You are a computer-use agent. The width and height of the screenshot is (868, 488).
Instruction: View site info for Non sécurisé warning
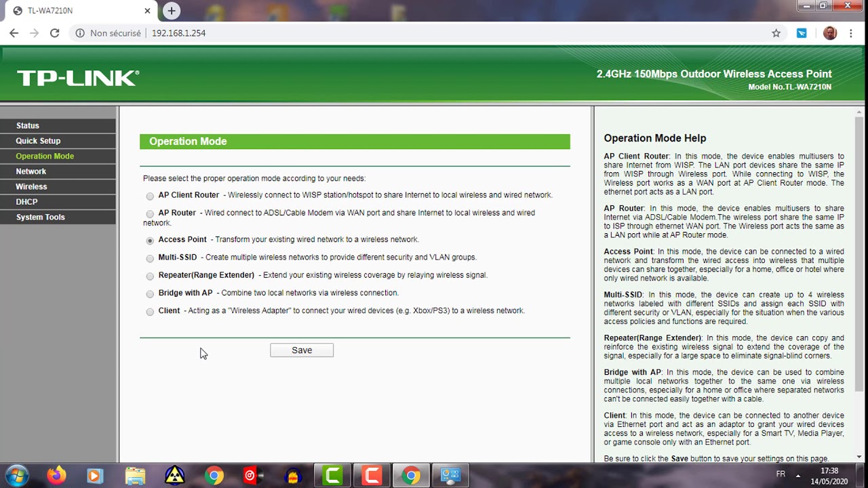pyautogui.click(x=108, y=33)
